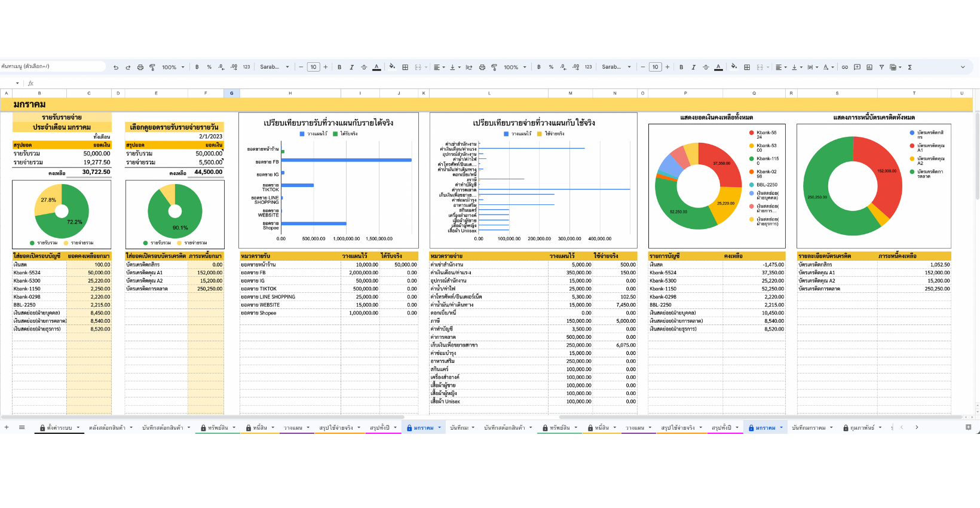Screen dimensions: 980x508
Task: Click the แสดงยอดเงินคงเหลือทั้งหมด chart title
Action: click(x=716, y=117)
